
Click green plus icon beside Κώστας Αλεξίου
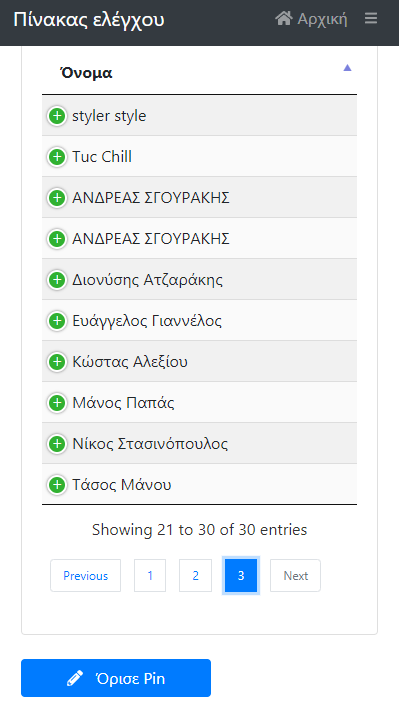point(57,362)
